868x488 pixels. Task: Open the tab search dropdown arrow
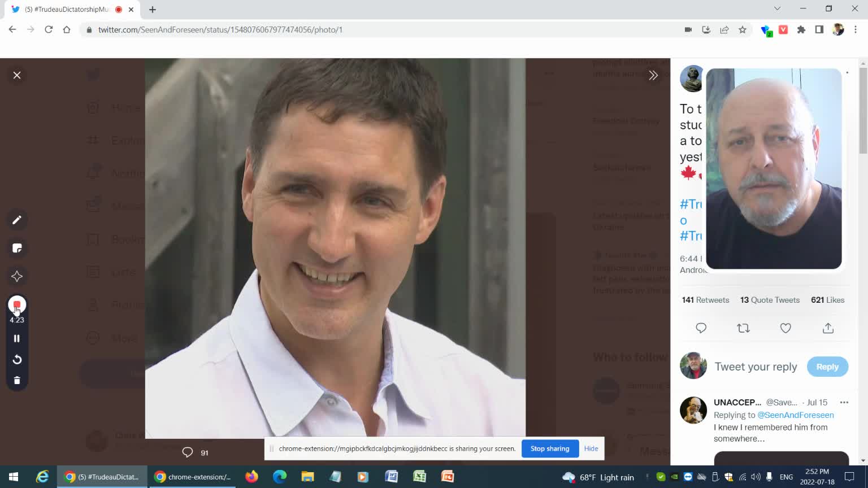pyautogui.click(x=777, y=8)
